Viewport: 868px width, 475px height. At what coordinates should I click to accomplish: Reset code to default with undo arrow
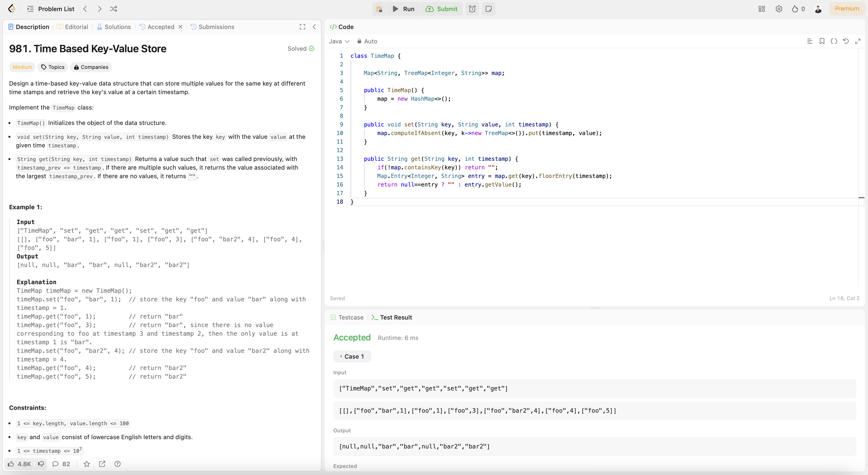tap(846, 41)
